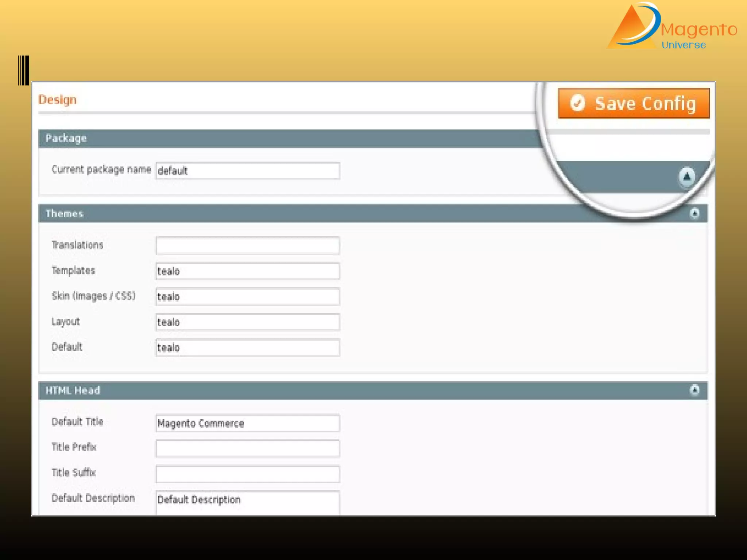Viewport: 747px width, 560px height.
Task: Click the Save Config button
Action: (x=634, y=103)
